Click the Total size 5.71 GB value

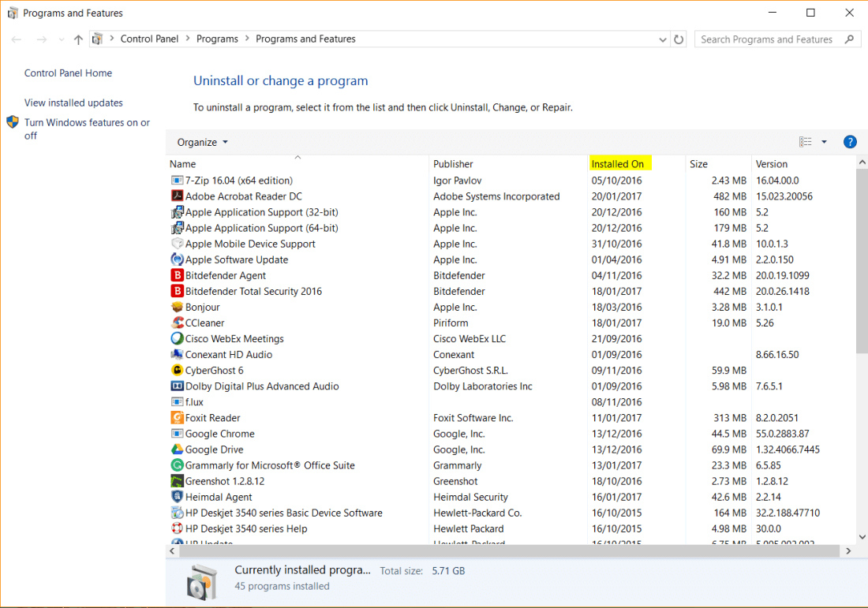tap(448, 571)
